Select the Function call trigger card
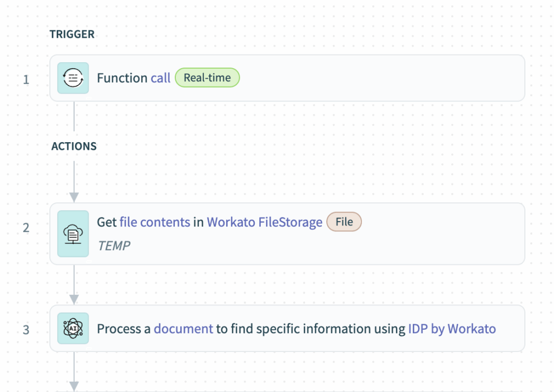 pyautogui.click(x=287, y=78)
